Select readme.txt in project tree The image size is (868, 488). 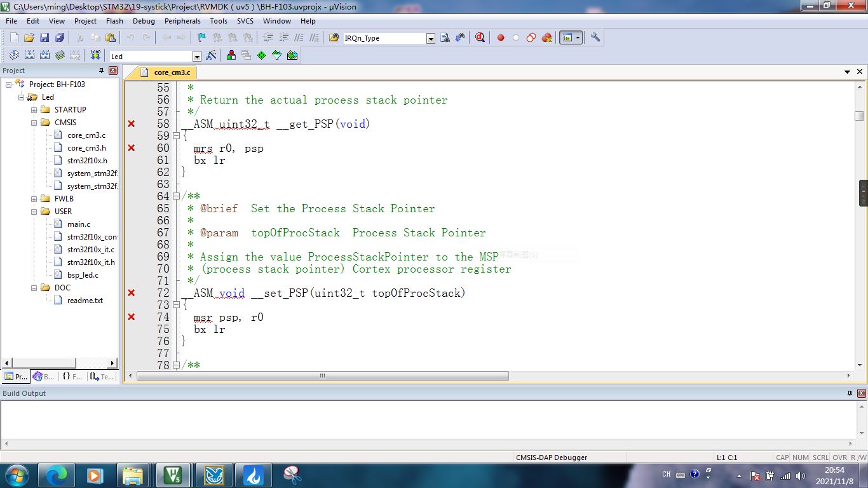click(x=85, y=301)
